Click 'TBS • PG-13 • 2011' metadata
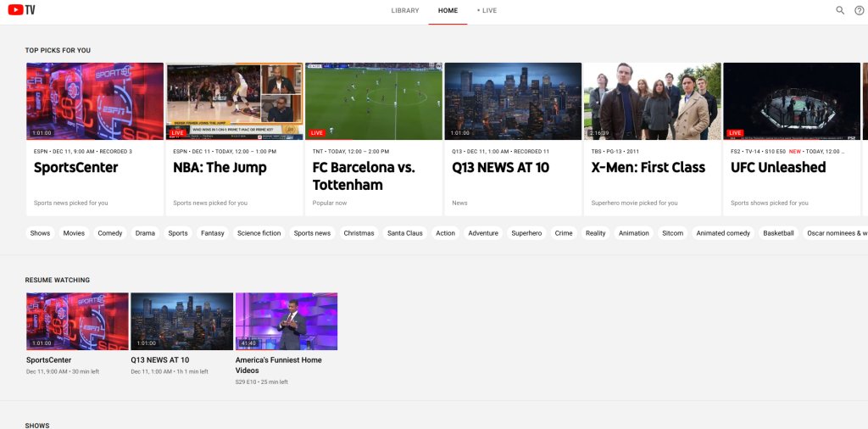 (x=615, y=151)
